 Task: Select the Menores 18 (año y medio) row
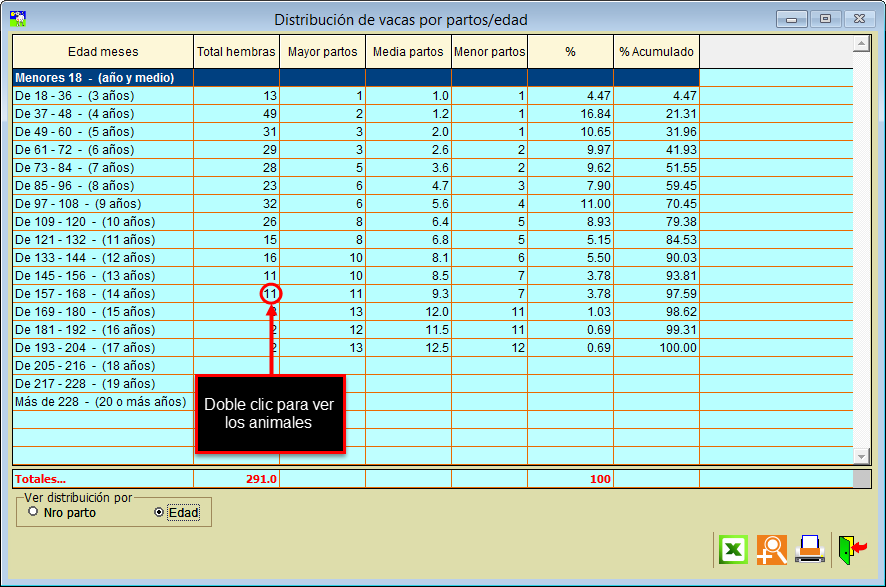(103, 78)
